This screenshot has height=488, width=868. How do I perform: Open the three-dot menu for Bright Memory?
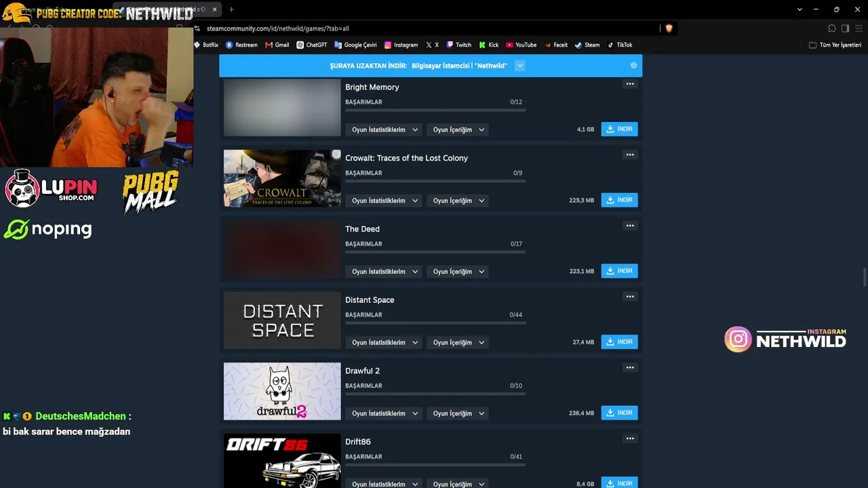click(x=630, y=84)
